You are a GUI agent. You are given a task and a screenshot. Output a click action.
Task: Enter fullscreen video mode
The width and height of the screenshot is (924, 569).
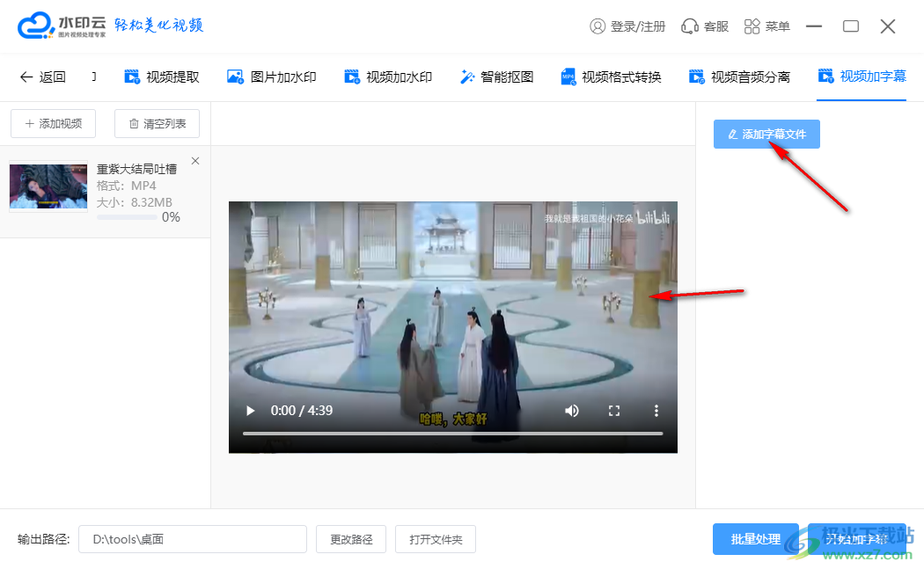tap(614, 411)
